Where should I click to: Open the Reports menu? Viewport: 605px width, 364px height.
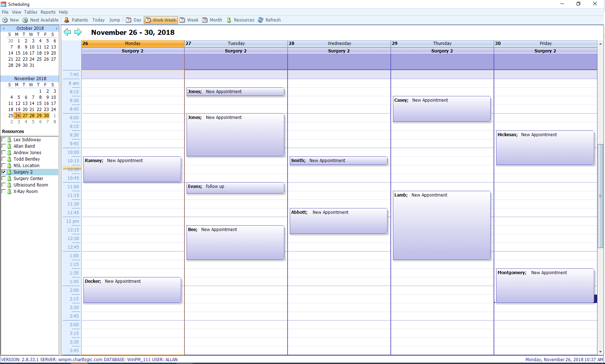(x=48, y=12)
